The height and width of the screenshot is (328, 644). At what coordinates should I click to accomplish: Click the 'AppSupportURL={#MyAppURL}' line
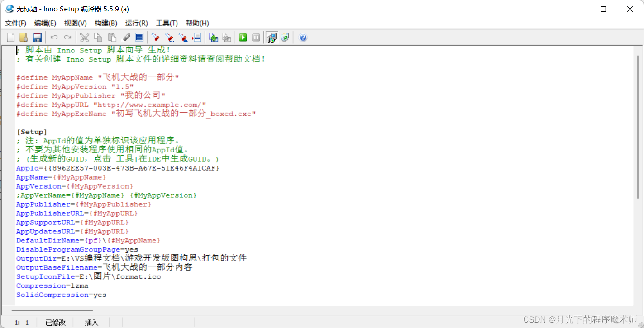(72, 222)
